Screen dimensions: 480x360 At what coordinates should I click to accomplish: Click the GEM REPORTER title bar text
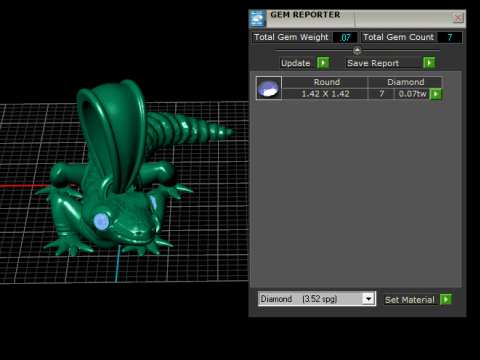point(305,15)
